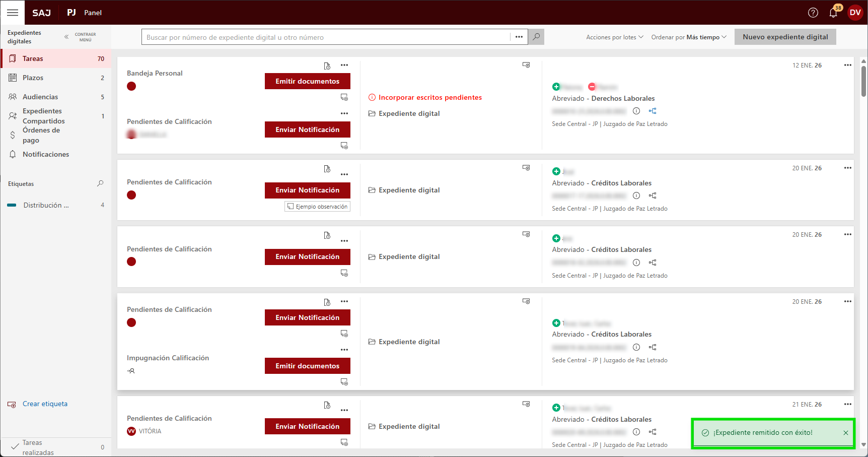Open advanced search options ellipsis in search bar
Viewport: 868px width, 457px height.
point(519,37)
